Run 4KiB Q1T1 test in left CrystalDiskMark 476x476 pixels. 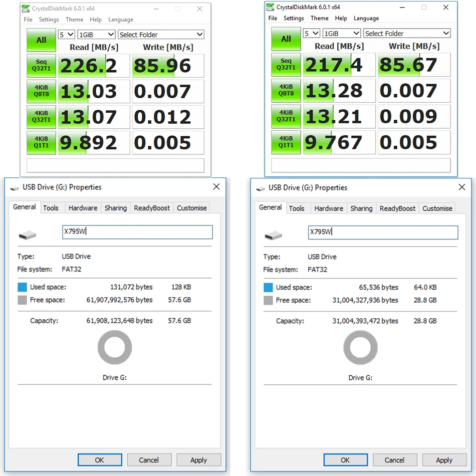coord(41,143)
